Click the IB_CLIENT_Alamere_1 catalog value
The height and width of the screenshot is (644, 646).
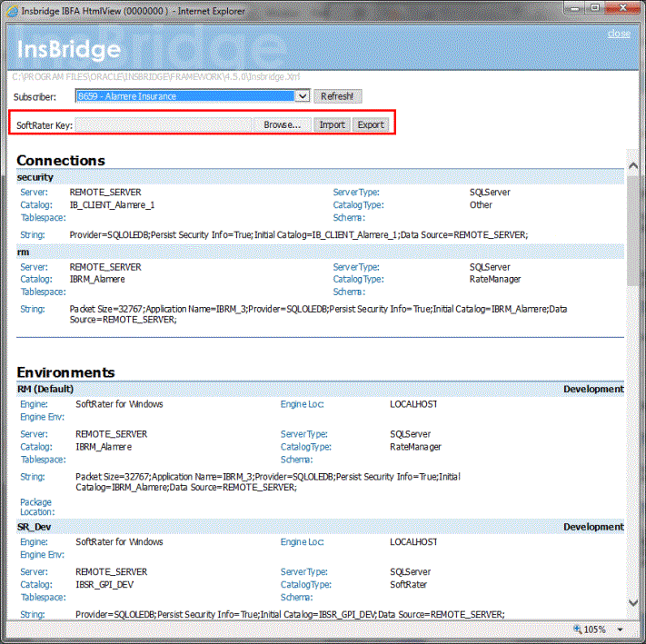tap(112, 204)
